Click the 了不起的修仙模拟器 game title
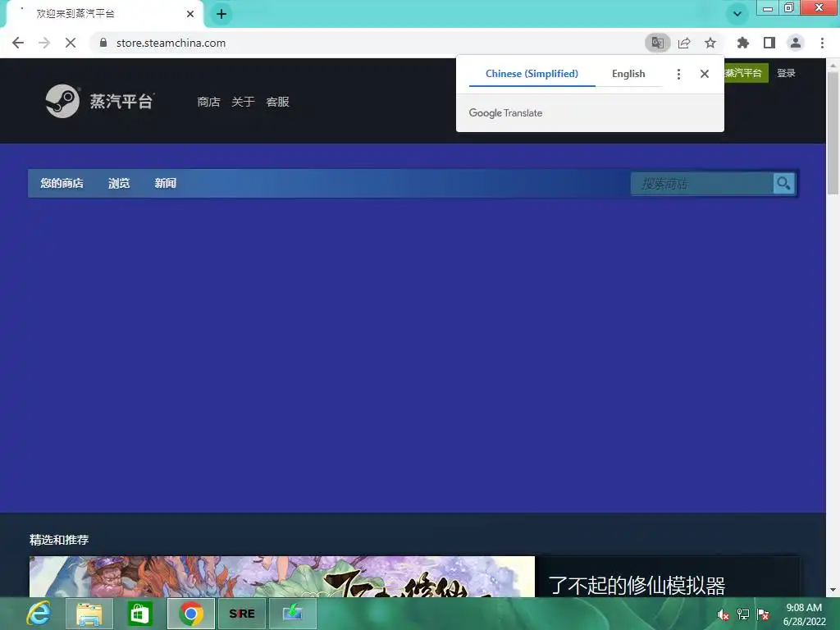840x630 pixels. [637, 586]
